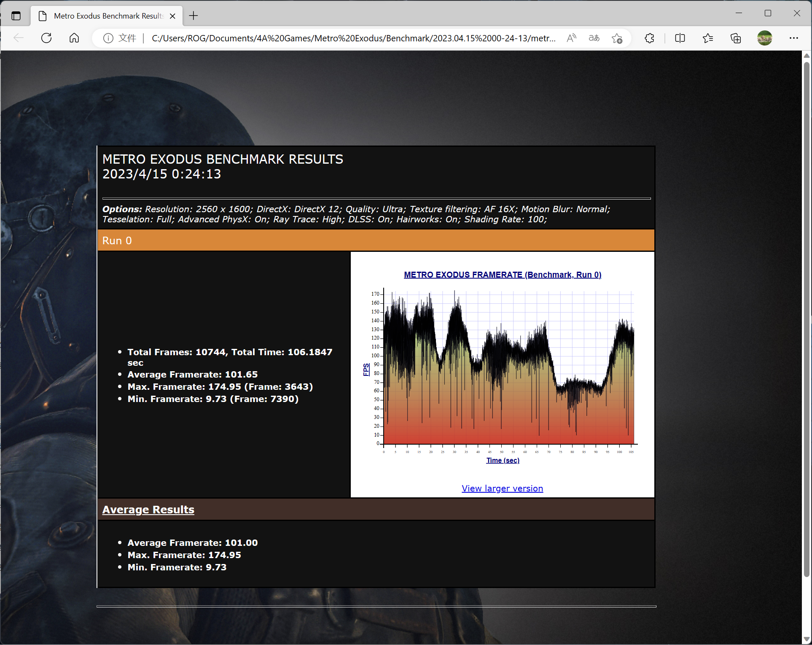812x645 pixels.
Task: Click Run 0 Average Framerate: 101.65
Action: (x=193, y=374)
